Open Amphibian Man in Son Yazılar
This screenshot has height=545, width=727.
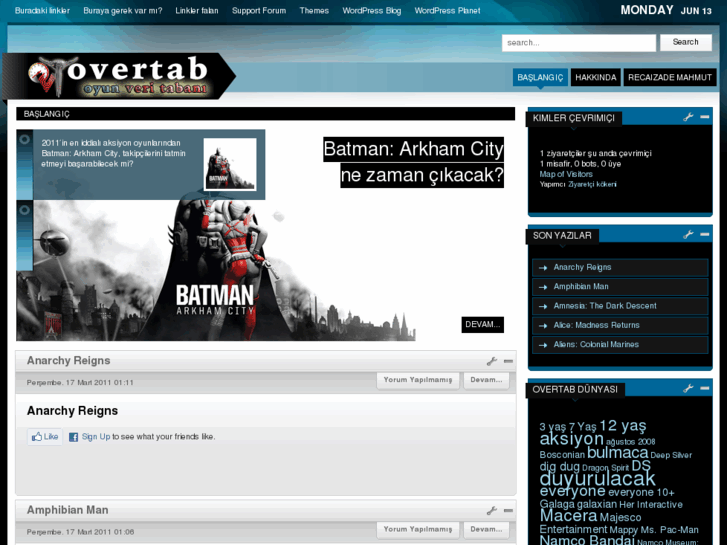coord(620,287)
